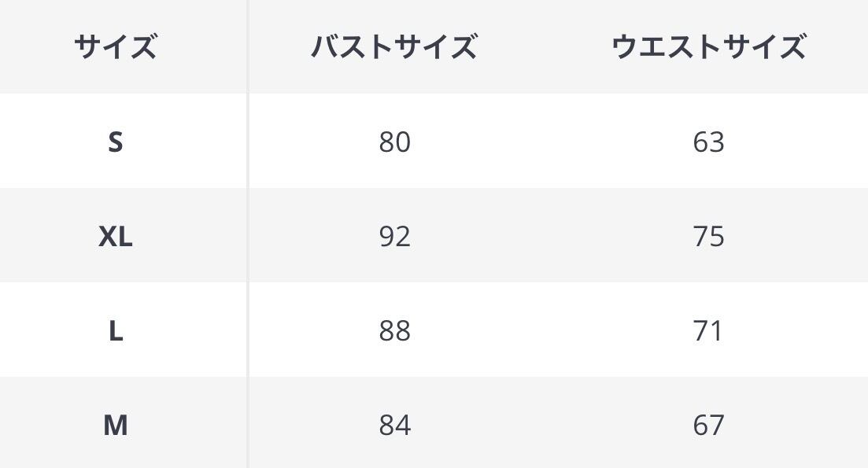This screenshot has width=868, height=468.
Task: Click the サイズ column header
Action: point(116,47)
